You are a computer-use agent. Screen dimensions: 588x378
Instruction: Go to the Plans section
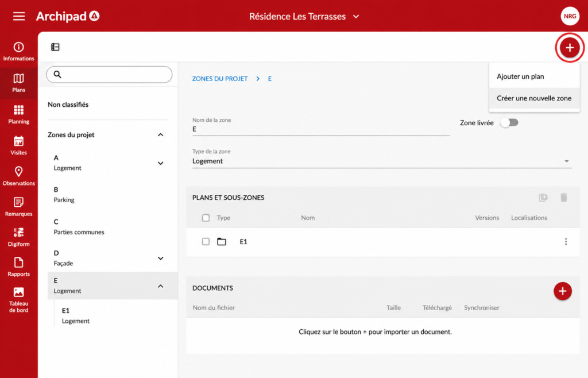pyautogui.click(x=19, y=83)
